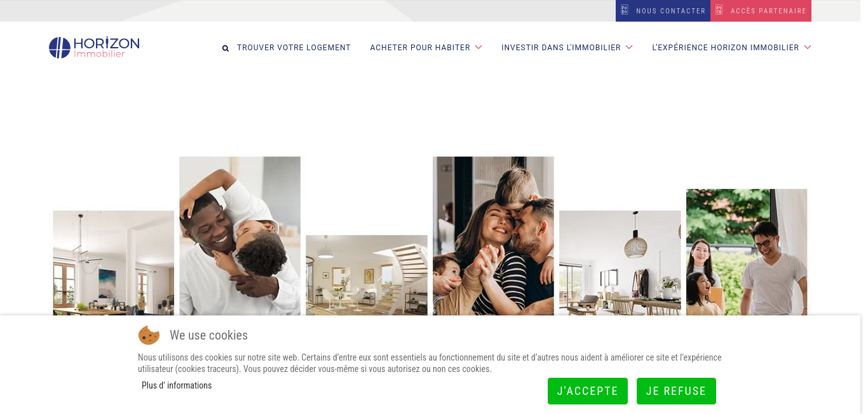Image resolution: width=868 pixels, height=414 pixels.
Task: Open Plus d'informations cookie link
Action: 177,385
